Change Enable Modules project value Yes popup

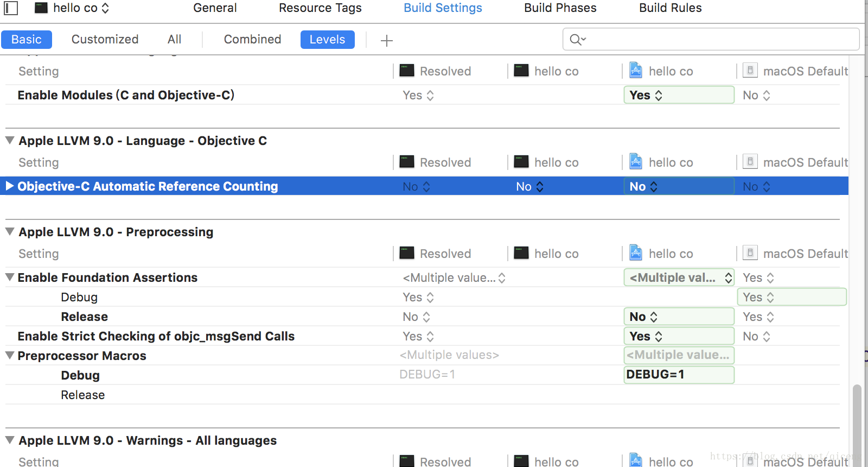click(679, 95)
